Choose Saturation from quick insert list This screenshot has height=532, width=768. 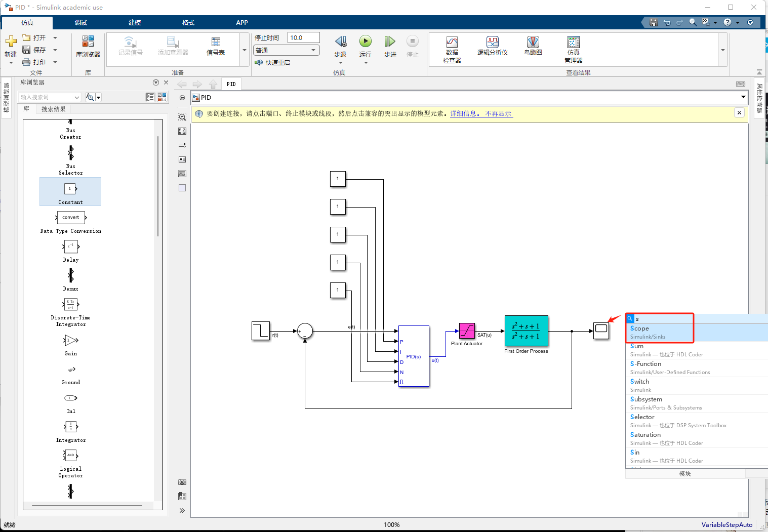click(697, 438)
